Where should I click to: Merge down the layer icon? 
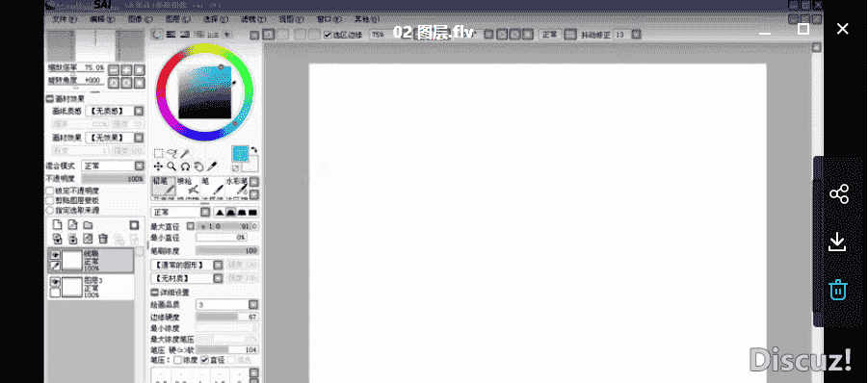[72, 239]
